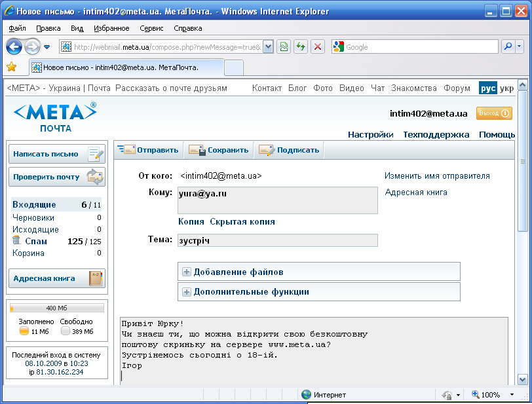This screenshot has height=404, width=532.
Task: Add a Скрытая копия field
Action: click(x=242, y=221)
